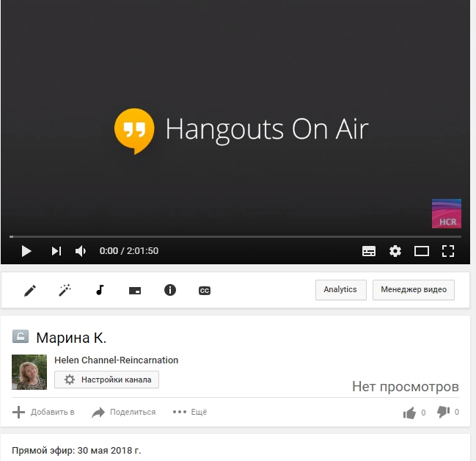Image resolution: width=476 pixels, height=461 pixels.
Task: Toggle subtitles in the player
Action: pyautogui.click(x=369, y=251)
